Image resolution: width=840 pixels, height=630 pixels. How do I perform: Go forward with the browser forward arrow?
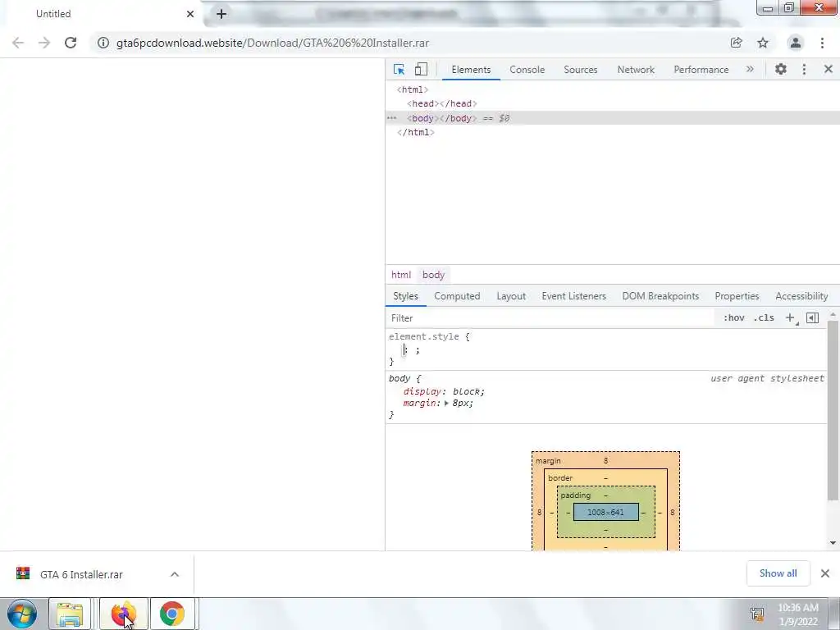coord(44,43)
